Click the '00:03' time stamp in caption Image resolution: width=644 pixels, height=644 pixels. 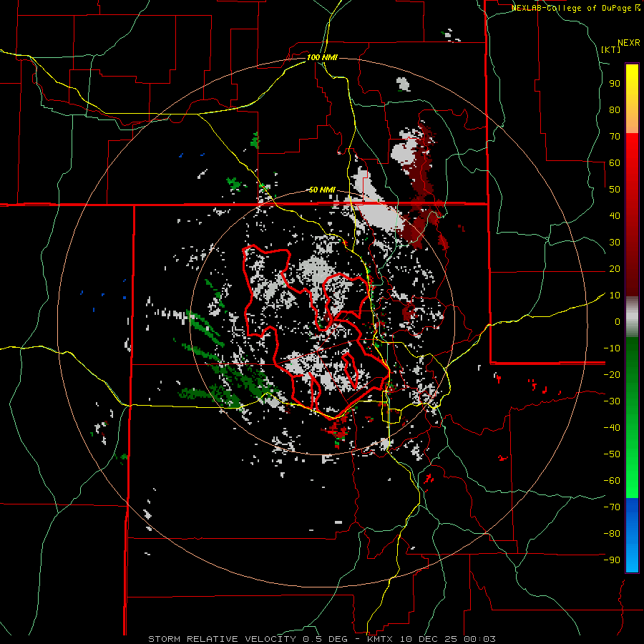tap(479, 639)
